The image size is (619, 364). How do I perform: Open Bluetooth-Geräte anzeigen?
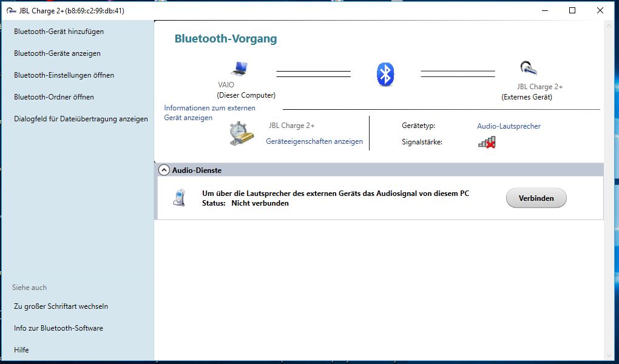point(57,53)
